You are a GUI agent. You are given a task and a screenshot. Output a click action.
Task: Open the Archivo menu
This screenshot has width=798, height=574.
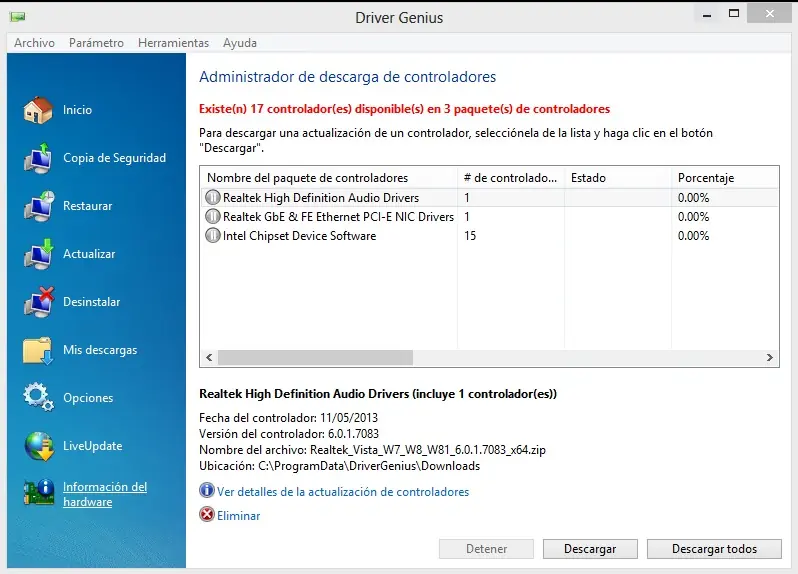pyautogui.click(x=34, y=43)
